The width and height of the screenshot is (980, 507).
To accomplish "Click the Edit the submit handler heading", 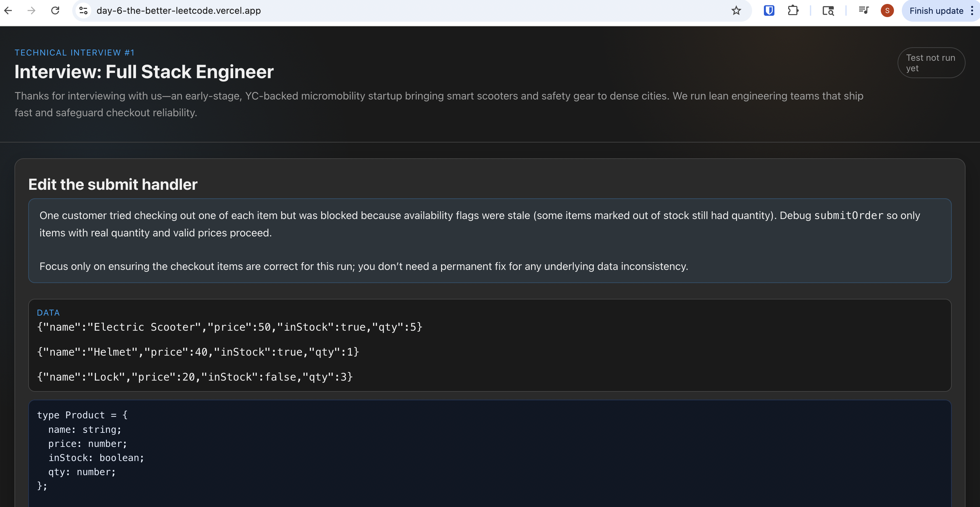I will 113,185.
